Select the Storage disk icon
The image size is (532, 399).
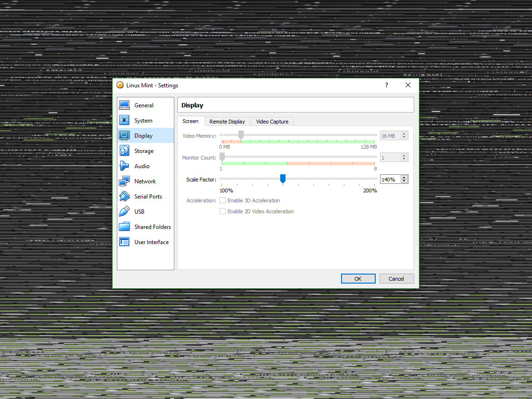(x=124, y=151)
